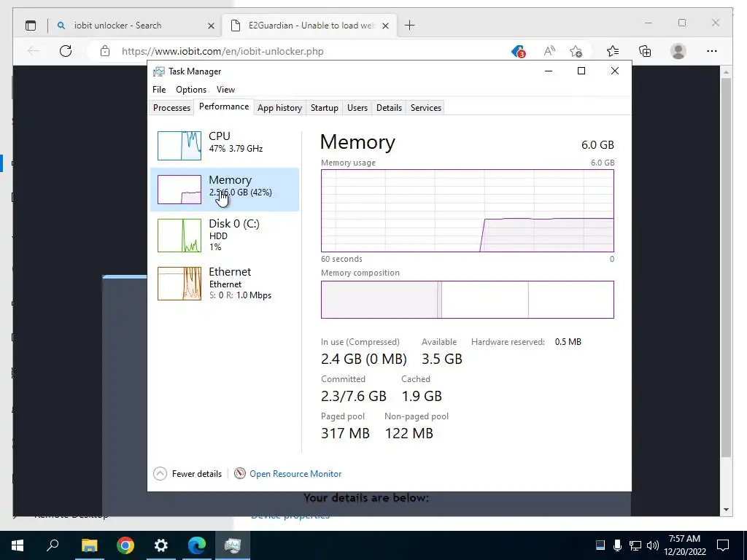
Task: Open Google Chrome from taskbar
Action: (125, 545)
